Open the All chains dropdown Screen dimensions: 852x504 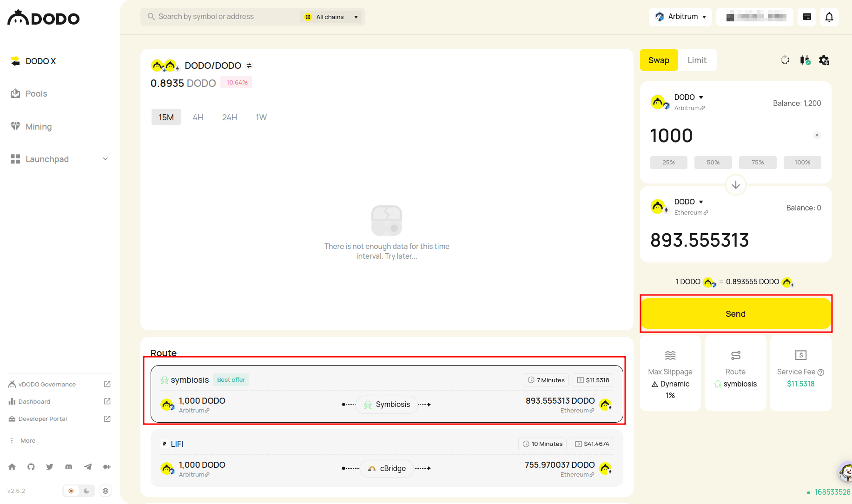tap(330, 17)
